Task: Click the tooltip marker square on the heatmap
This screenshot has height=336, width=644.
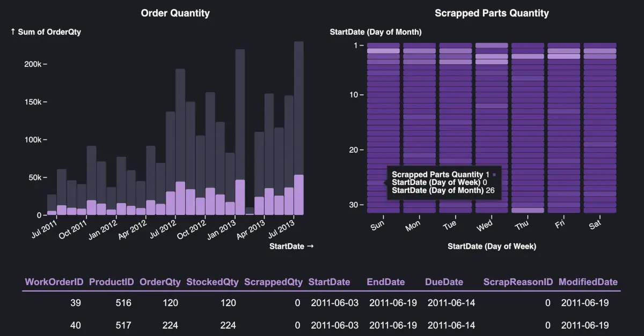Action: (494, 174)
